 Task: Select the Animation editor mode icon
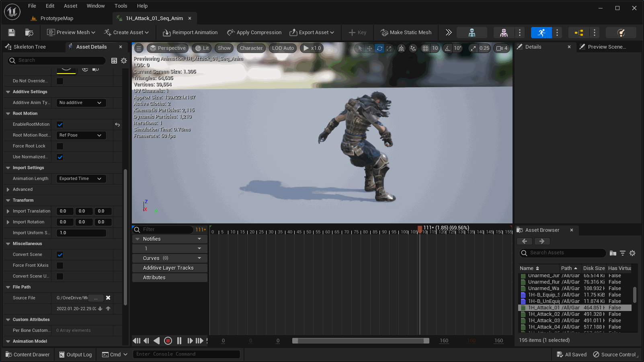click(x=541, y=33)
